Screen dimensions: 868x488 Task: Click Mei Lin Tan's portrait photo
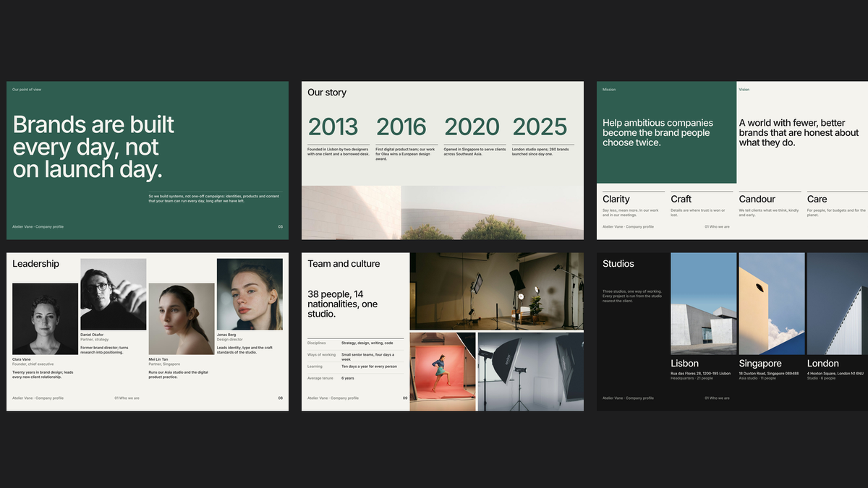pyautogui.click(x=182, y=319)
